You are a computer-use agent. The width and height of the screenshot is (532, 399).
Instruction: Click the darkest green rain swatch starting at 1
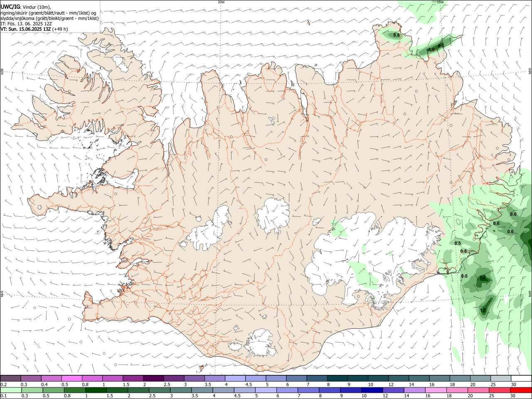coord(96,390)
